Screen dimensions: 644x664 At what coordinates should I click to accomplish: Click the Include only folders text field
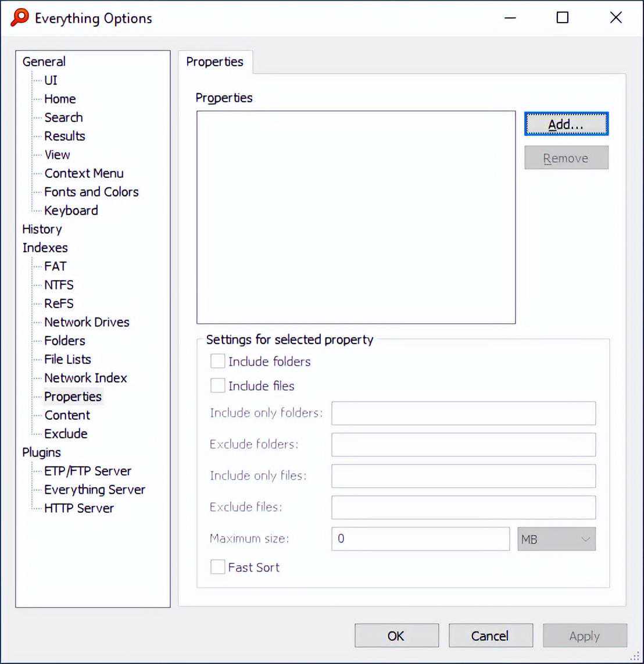(463, 413)
